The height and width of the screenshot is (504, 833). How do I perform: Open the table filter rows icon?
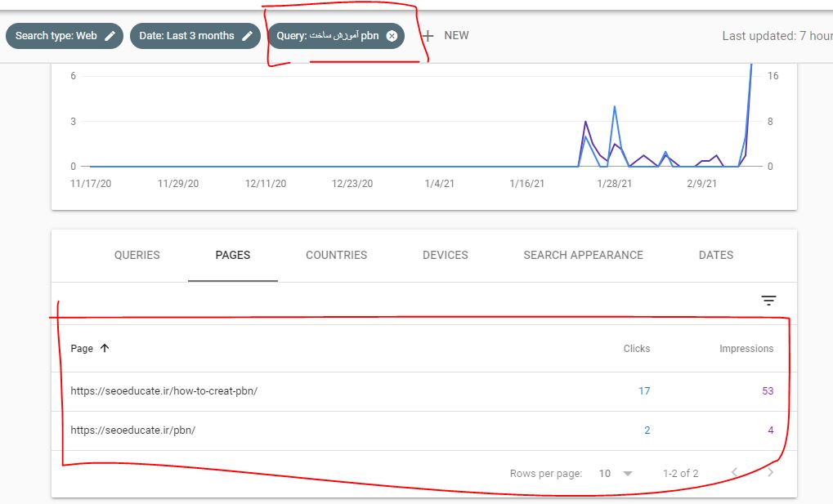coord(768,301)
